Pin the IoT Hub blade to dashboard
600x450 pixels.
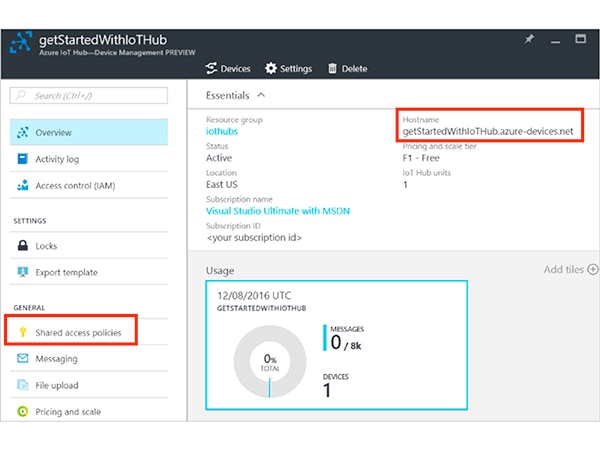click(x=529, y=39)
